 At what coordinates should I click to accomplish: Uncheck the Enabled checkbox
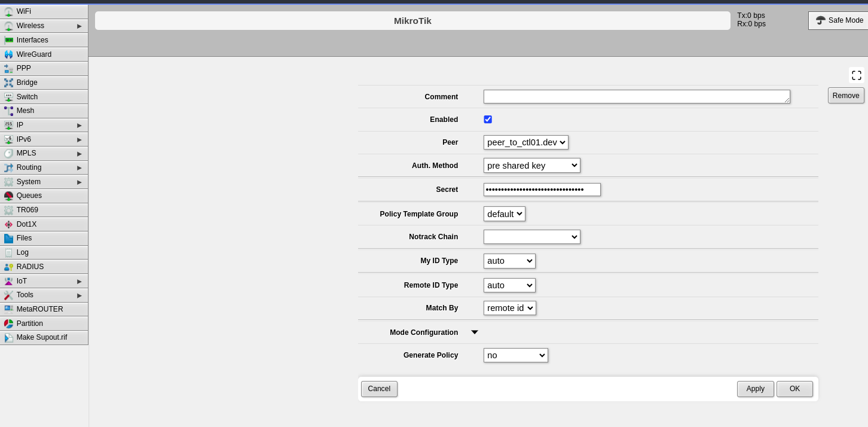tap(488, 120)
